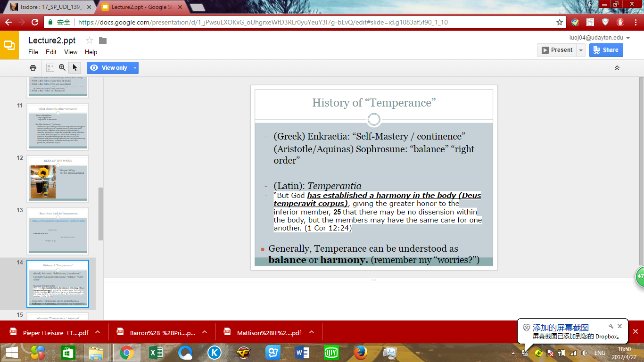Collapse the menus with the double chevron
This screenshot has height=362, width=644.
tap(617, 68)
